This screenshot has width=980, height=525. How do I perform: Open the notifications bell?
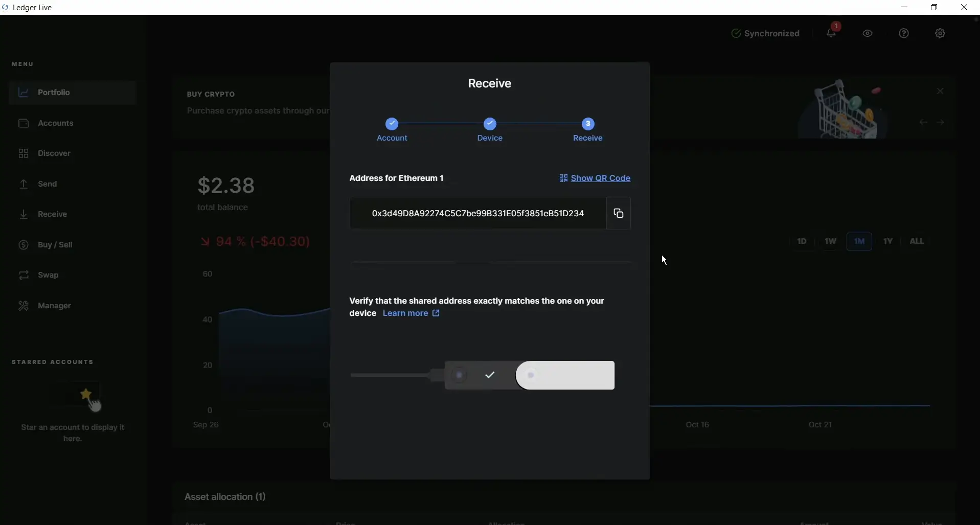[x=831, y=33]
